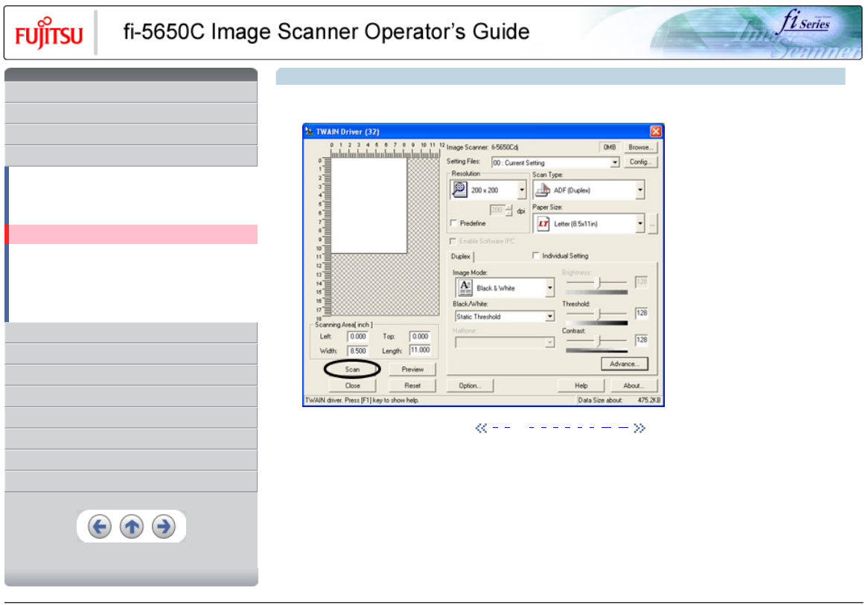Click the Image Mode Black & White icon

tap(465, 288)
